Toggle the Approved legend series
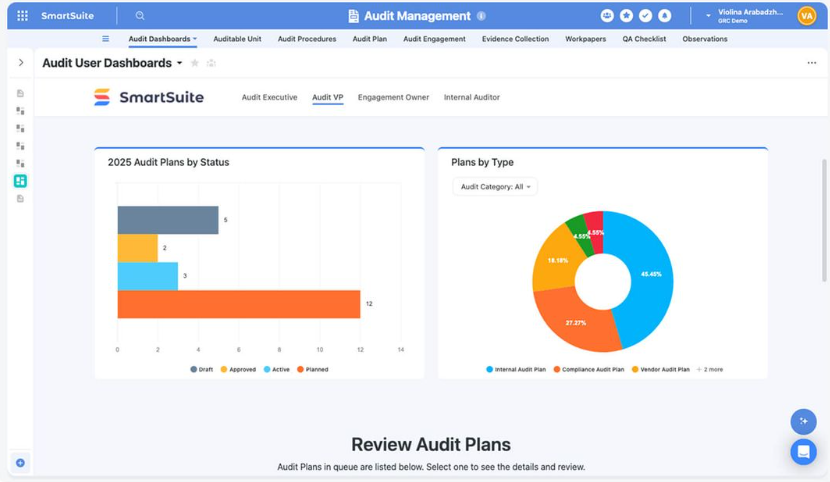This screenshot has width=830, height=482. point(238,369)
